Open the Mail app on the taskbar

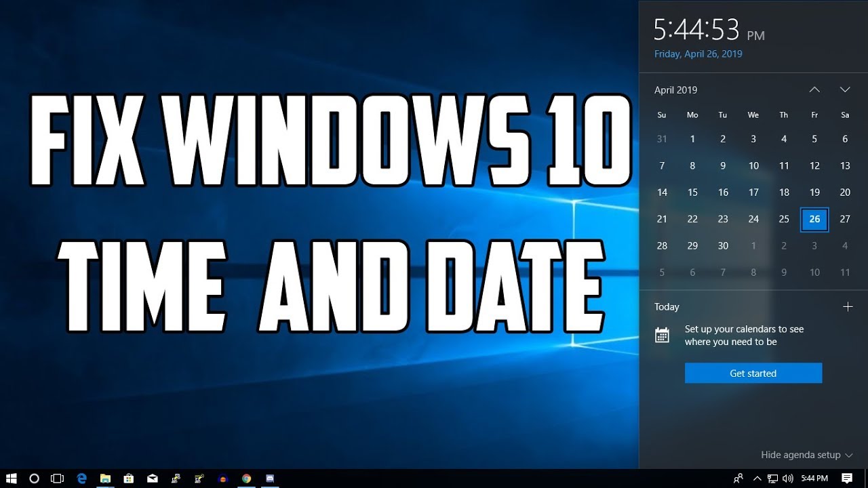point(153,479)
